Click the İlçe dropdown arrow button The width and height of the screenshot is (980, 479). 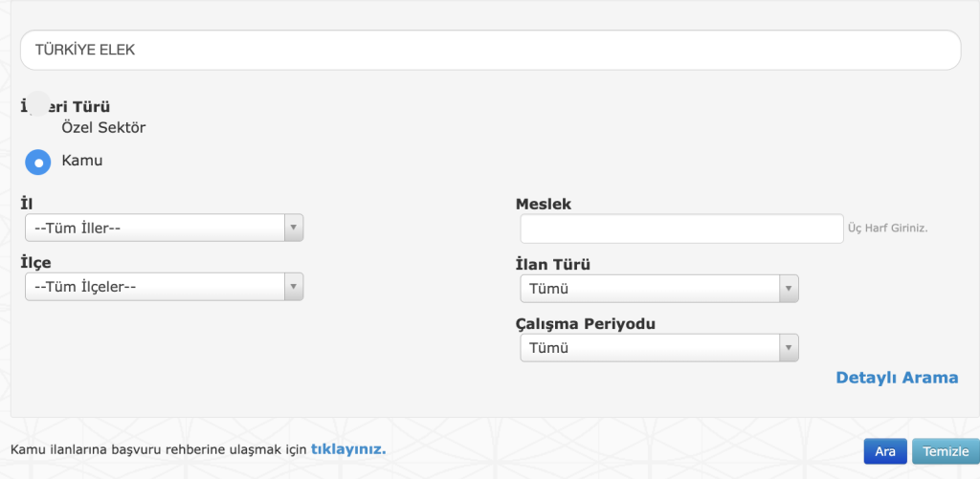click(x=294, y=287)
